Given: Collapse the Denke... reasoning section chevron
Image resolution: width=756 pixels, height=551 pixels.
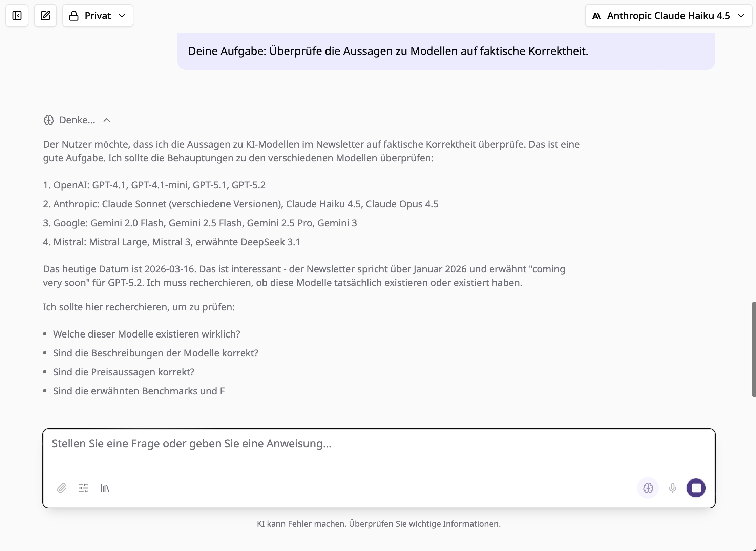Looking at the screenshot, I should [x=107, y=120].
